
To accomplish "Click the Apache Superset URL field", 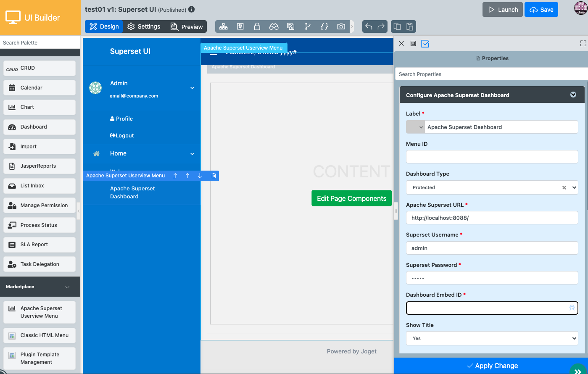I will click(492, 218).
